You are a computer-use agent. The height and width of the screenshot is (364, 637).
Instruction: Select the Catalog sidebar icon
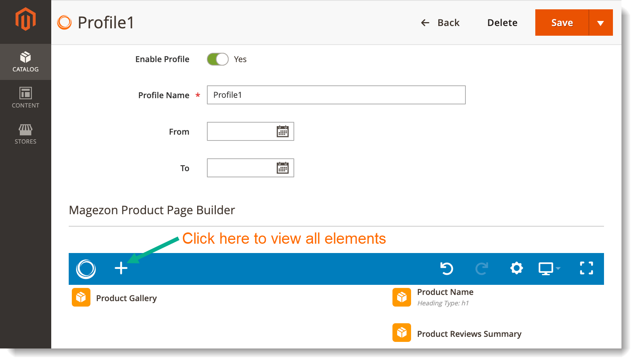[x=25, y=61]
